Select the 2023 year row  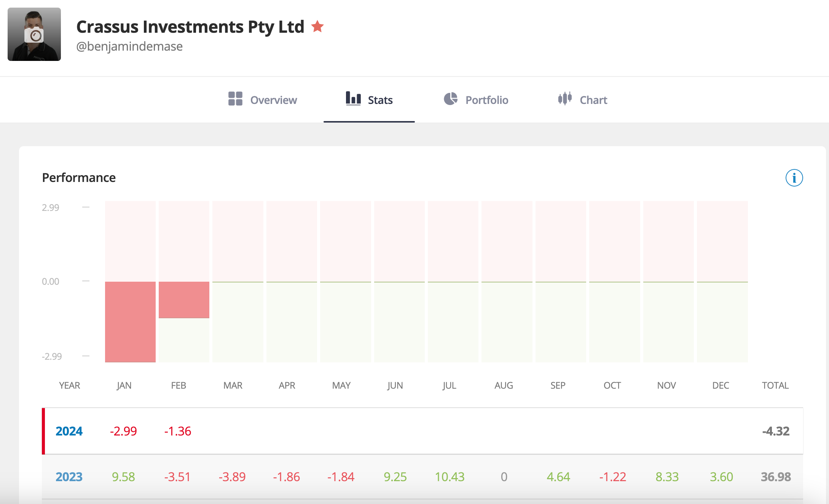[69, 477]
